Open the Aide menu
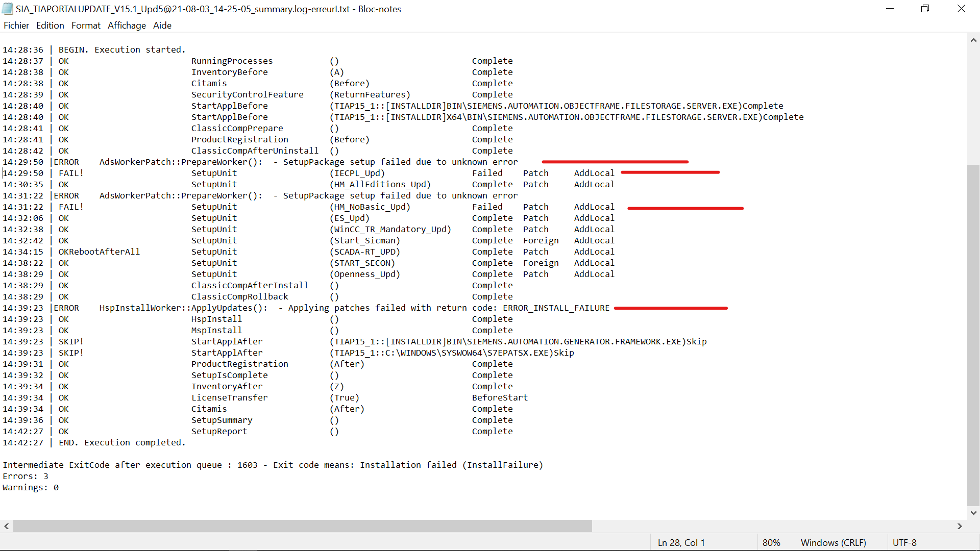The height and width of the screenshot is (551, 980). pyautogui.click(x=162, y=26)
